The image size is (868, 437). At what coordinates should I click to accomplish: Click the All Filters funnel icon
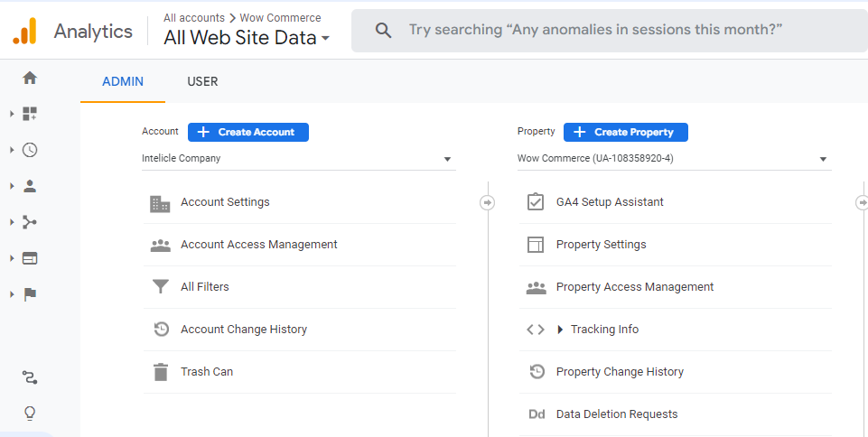tap(161, 286)
